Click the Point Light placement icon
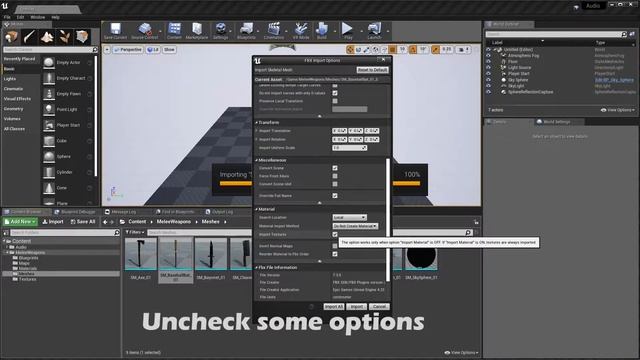The image size is (640, 360). 49,110
